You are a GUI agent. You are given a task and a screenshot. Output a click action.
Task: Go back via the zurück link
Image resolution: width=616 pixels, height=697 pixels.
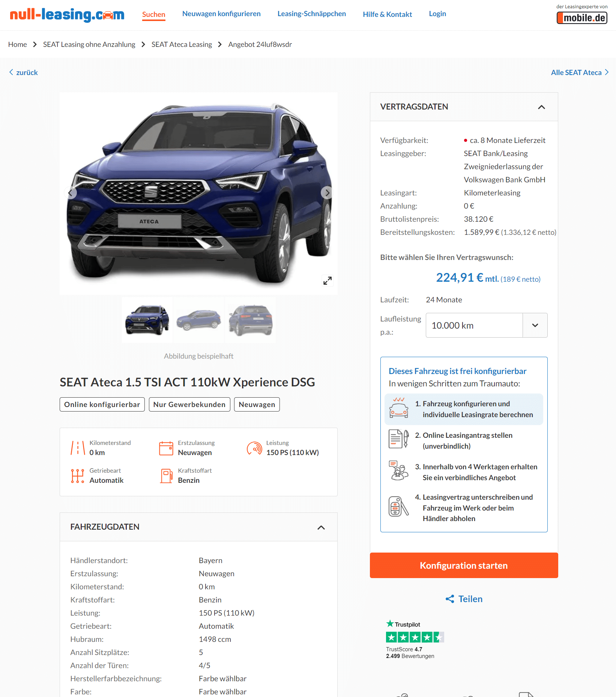pos(23,72)
